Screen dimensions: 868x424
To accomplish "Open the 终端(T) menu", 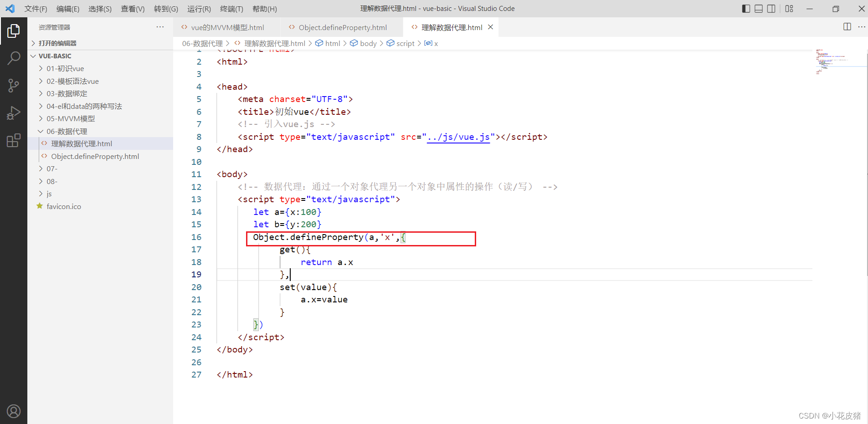I will 231,9.
